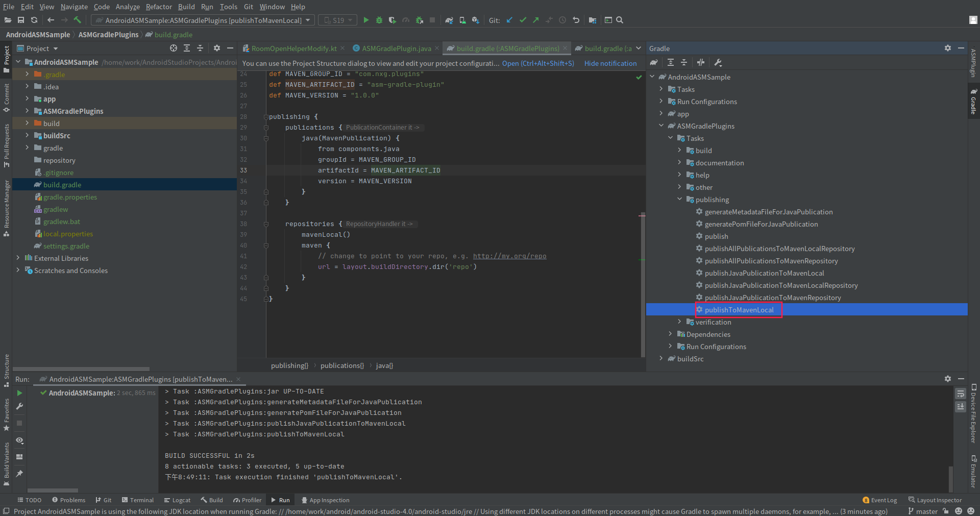Click the green hammer Make Project icon
The image size is (980, 516).
[x=78, y=20]
